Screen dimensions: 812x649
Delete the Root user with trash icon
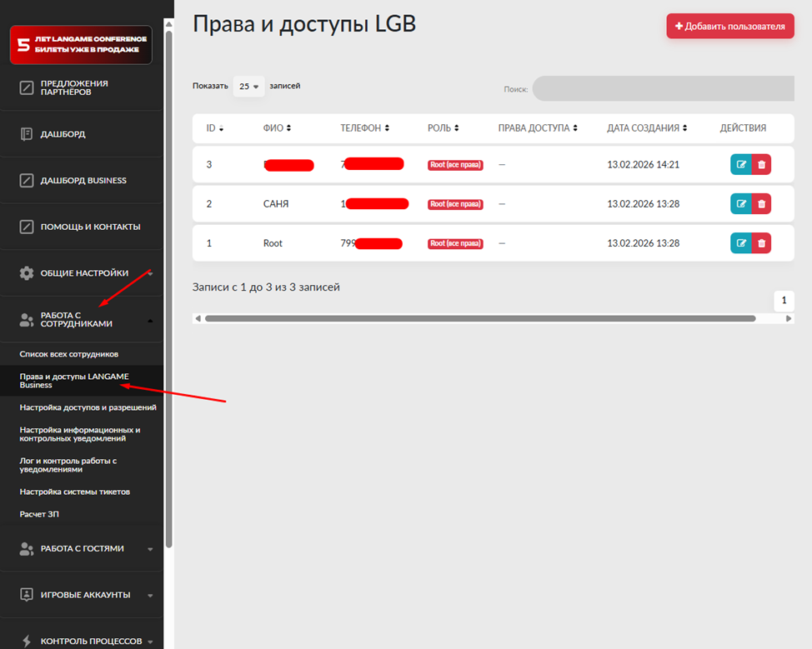pyautogui.click(x=761, y=243)
